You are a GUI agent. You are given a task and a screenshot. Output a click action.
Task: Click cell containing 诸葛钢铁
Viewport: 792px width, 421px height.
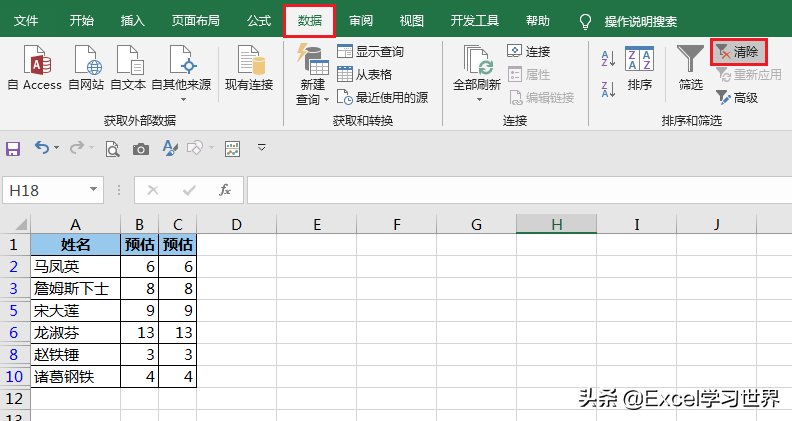(75, 377)
